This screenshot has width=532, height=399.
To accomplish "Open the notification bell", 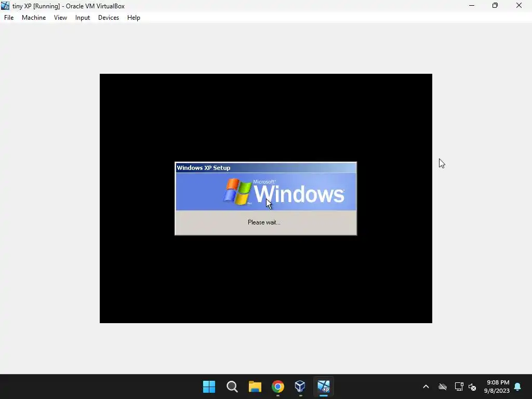I will point(518,387).
